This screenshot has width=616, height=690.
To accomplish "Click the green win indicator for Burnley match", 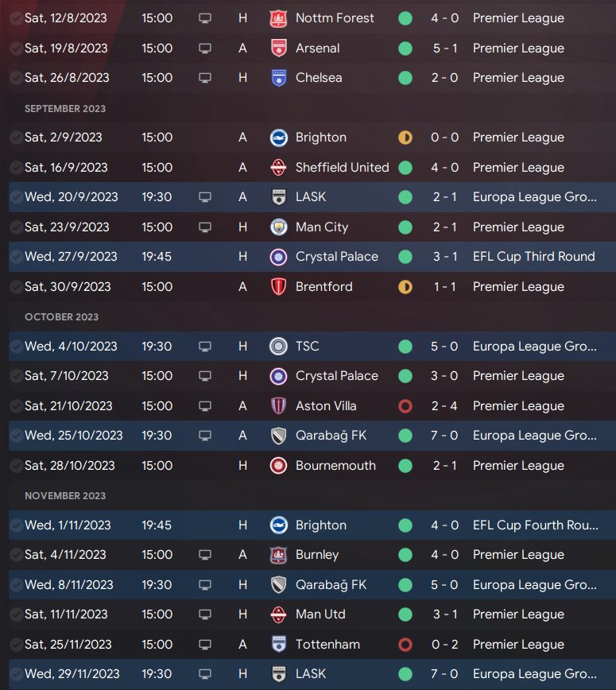I will click(405, 555).
